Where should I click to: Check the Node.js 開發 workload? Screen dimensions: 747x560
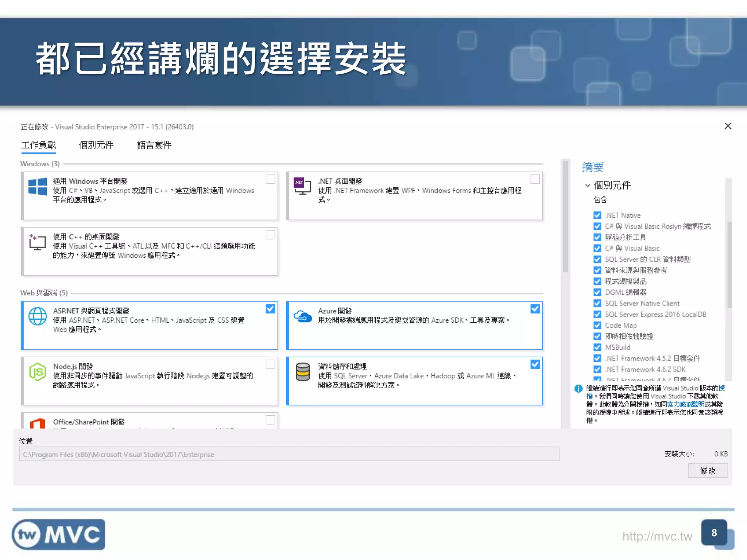pyautogui.click(x=270, y=364)
